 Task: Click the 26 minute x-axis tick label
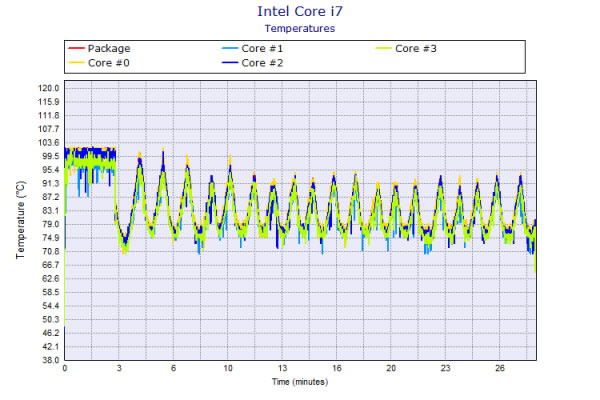click(500, 369)
